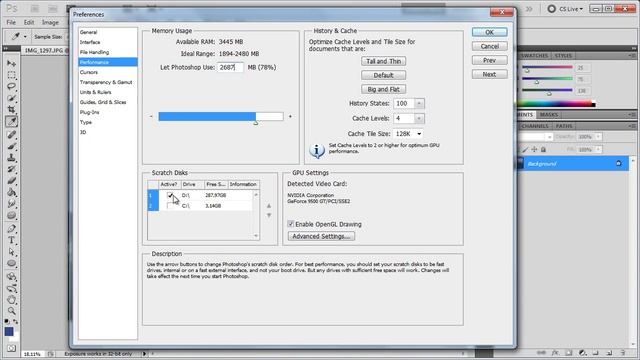Viewport: 640px width, 360px height.
Task: Select the Hand tool
Action: pyautogui.click(x=11, y=300)
